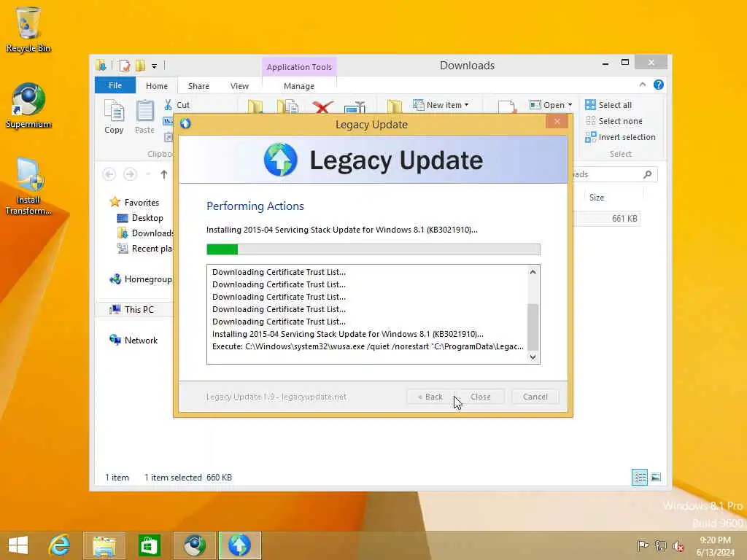Click the Back button in Legacy Update
Viewport: 747px width, 560px height.
(x=430, y=397)
